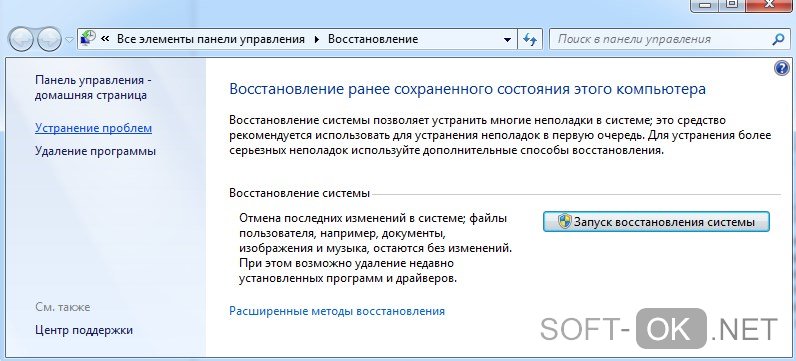This screenshot has width=796, height=361.
Task: Go to 'Панель управления - домашняя страница'
Action: tap(93, 87)
